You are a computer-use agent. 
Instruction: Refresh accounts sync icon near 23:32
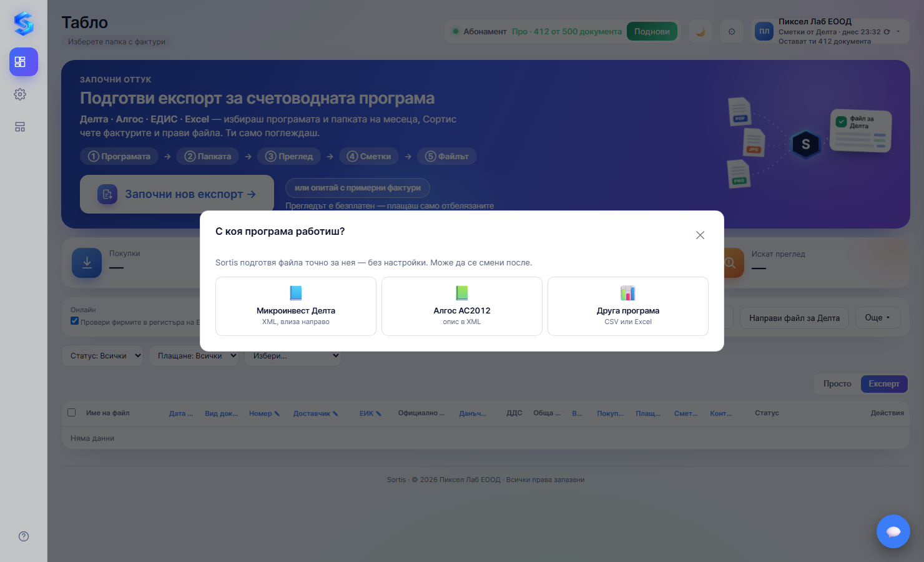pos(887,32)
